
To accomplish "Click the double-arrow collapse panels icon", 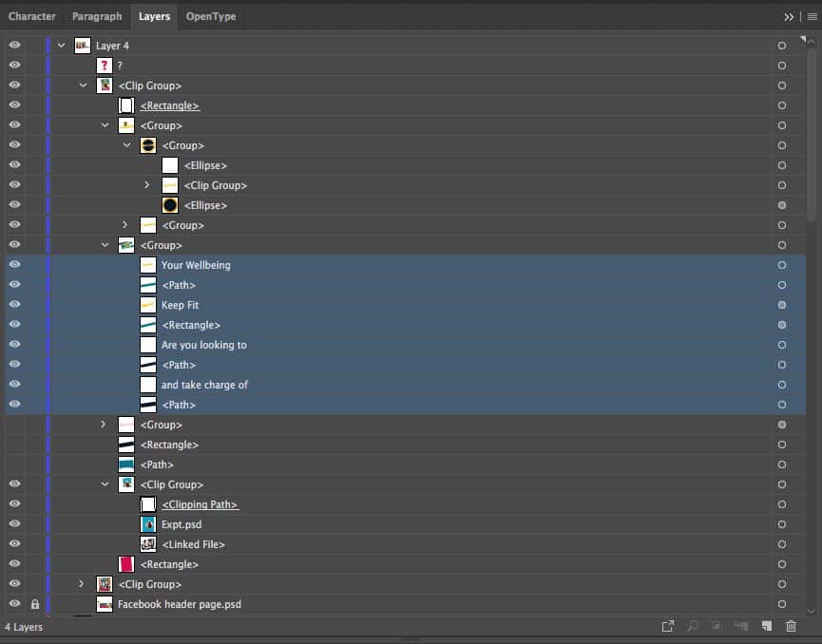I will 789,16.
